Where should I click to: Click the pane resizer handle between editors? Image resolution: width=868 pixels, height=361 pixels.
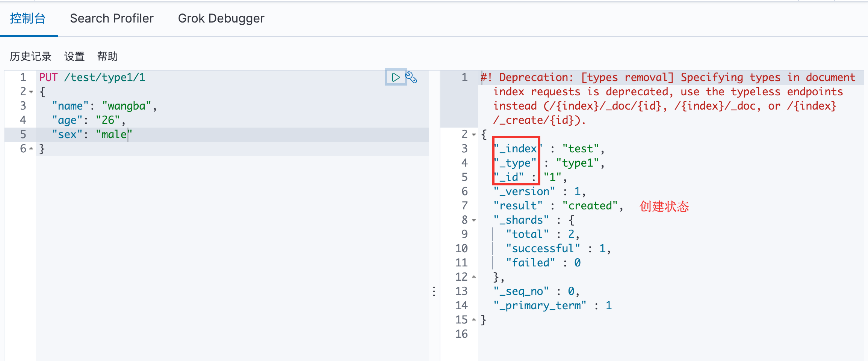[434, 291]
